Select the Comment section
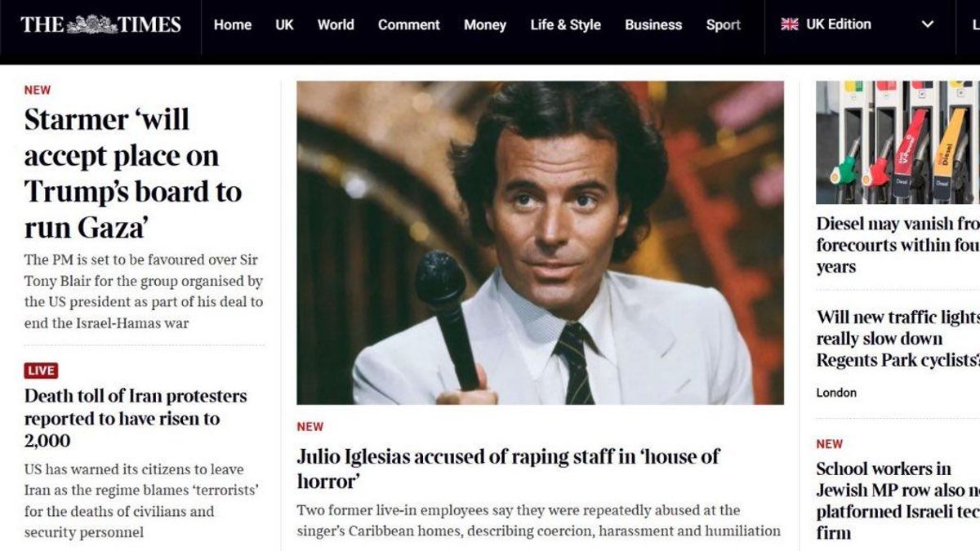980x551 pixels. point(408,24)
